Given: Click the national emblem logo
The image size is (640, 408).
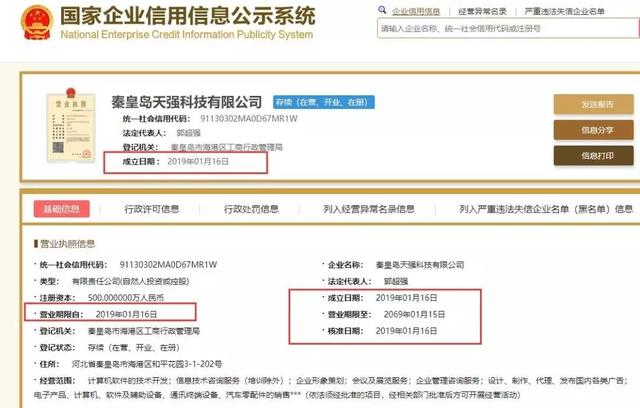Looking at the screenshot, I should pos(37,22).
